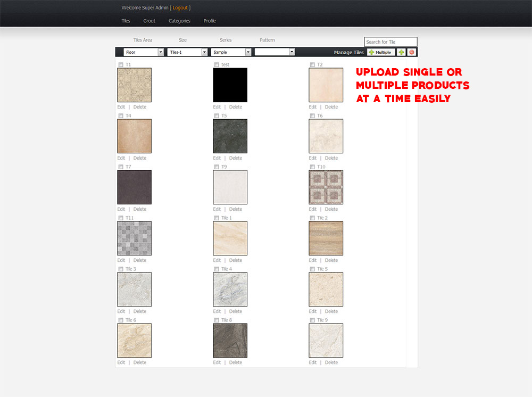Click the Tile 3 name label
532x397 pixels.
click(131, 269)
